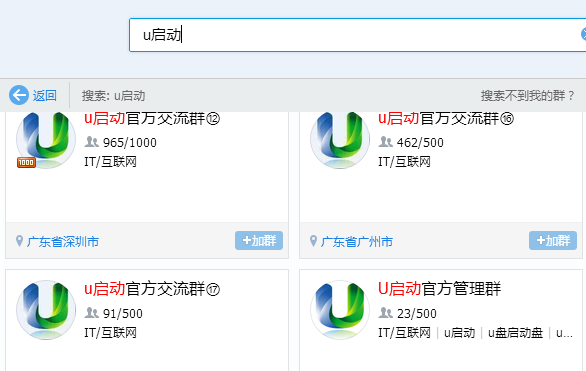Click member count 91/500

(123, 314)
